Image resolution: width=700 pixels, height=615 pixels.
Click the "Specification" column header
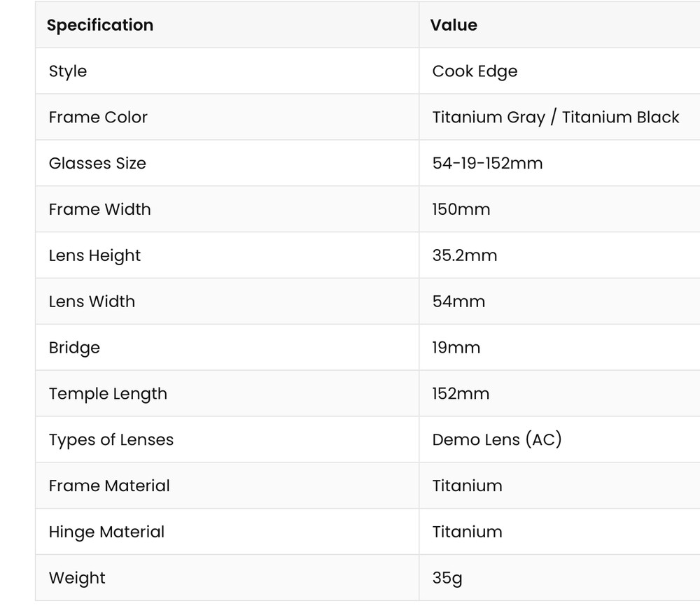(x=100, y=25)
